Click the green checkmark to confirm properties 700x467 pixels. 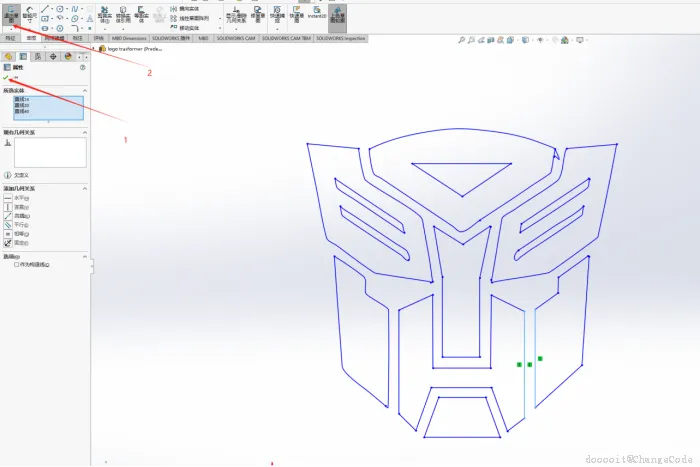pos(6,78)
